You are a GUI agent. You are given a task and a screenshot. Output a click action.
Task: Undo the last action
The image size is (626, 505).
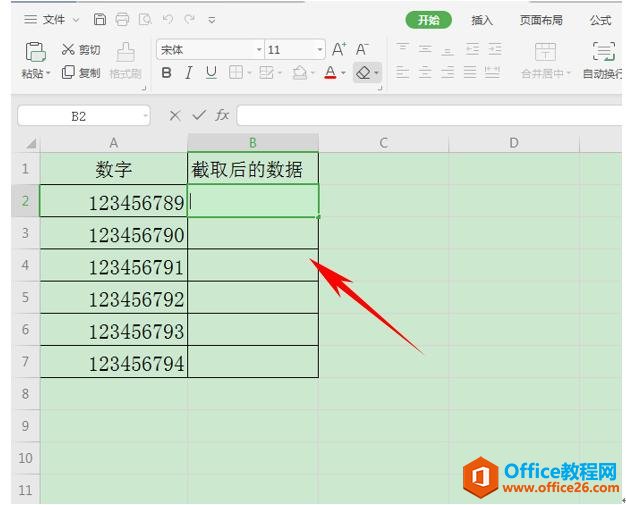[168, 19]
